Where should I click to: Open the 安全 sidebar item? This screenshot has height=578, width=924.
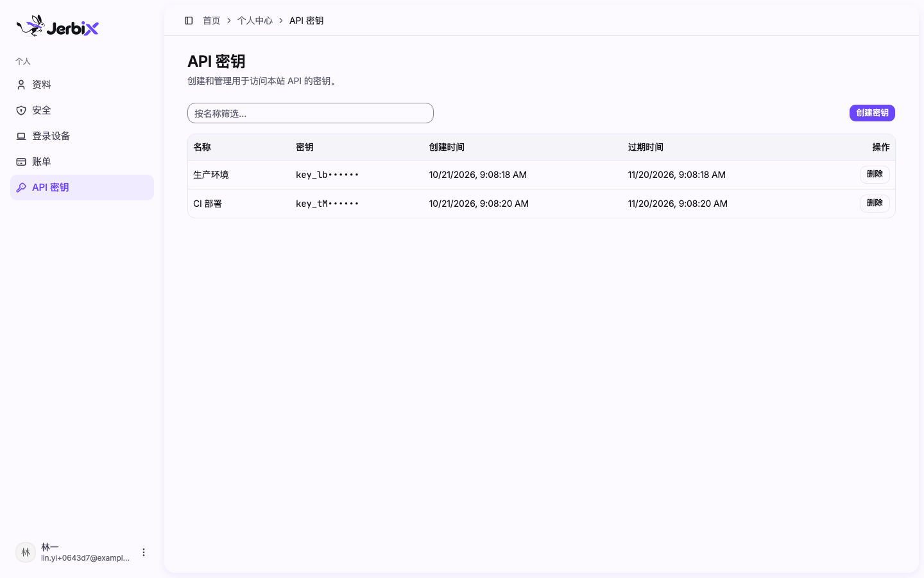[x=82, y=110]
